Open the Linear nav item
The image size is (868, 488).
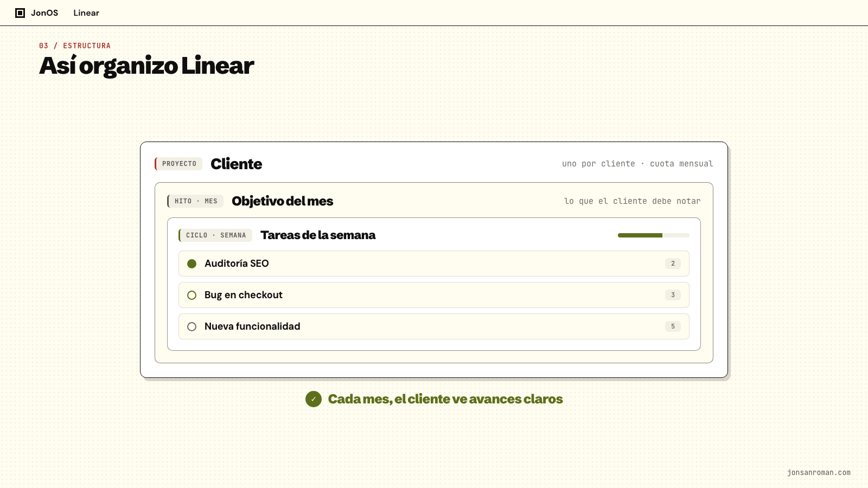click(86, 13)
